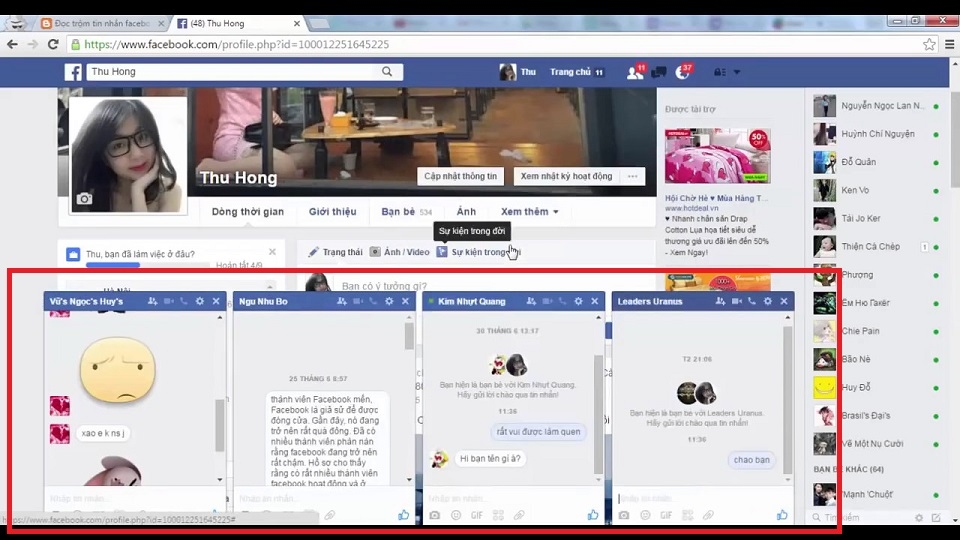Close the Ngu Nhu Bo chat window

pos(405,301)
